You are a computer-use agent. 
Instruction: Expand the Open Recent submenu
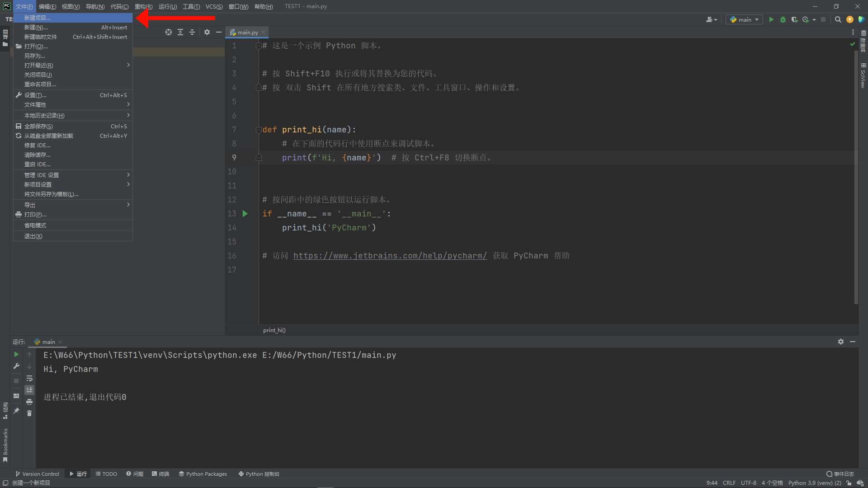(x=73, y=65)
